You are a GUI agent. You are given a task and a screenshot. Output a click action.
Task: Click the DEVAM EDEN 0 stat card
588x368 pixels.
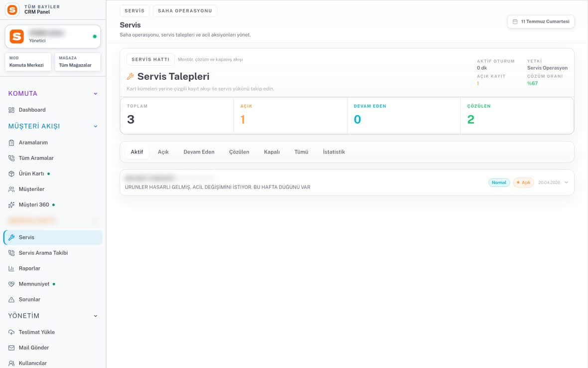coord(404,116)
